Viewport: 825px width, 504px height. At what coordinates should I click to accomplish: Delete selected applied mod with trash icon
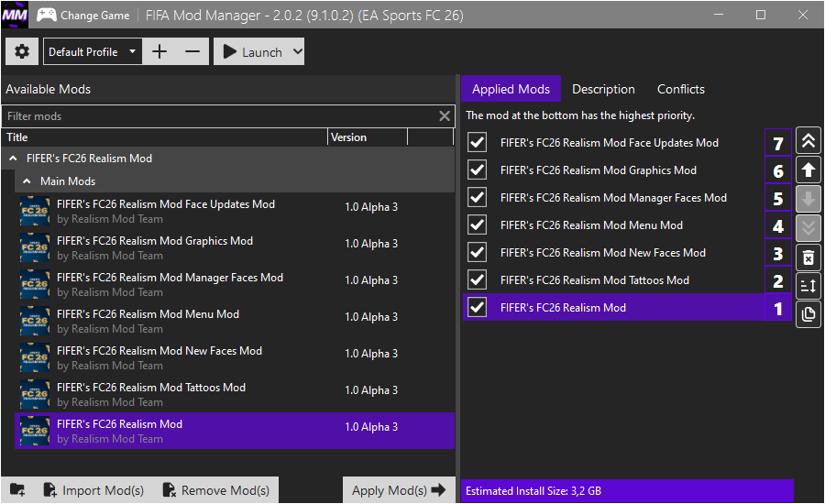[x=808, y=257]
